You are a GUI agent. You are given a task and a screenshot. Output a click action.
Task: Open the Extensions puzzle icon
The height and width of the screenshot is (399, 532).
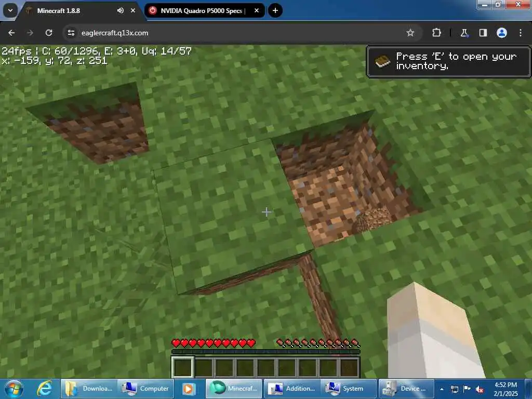(436, 33)
